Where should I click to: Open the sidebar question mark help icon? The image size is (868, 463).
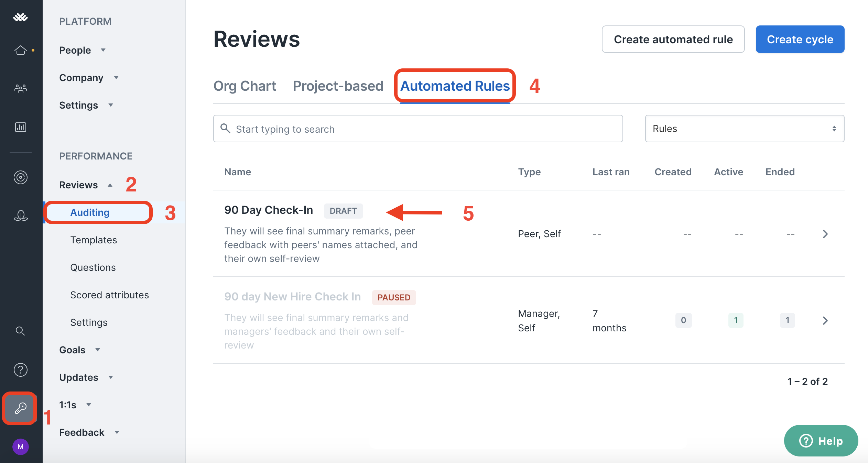tap(21, 370)
